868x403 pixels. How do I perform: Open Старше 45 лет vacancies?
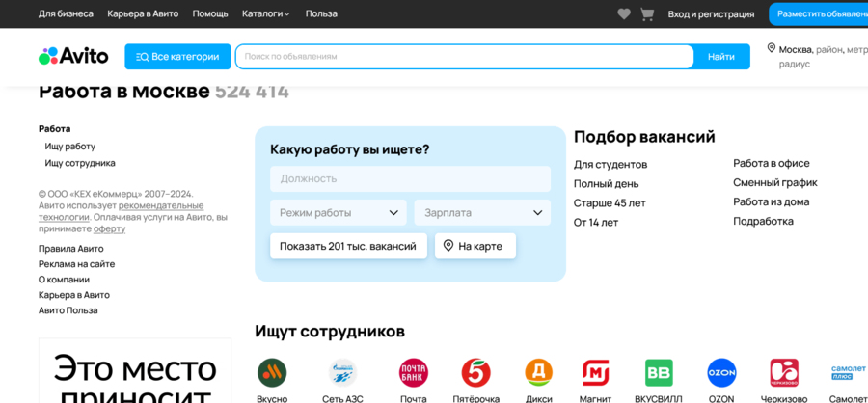pos(610,203)
